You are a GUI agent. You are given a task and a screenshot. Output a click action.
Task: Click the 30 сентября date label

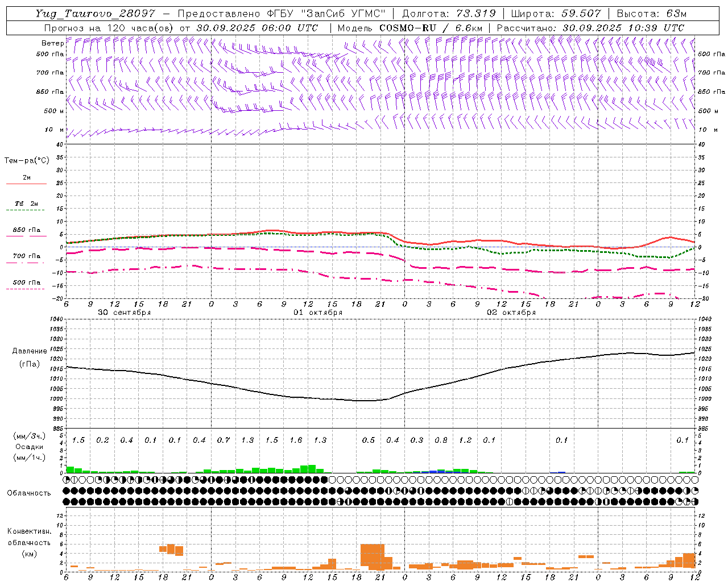click(124, 313)
